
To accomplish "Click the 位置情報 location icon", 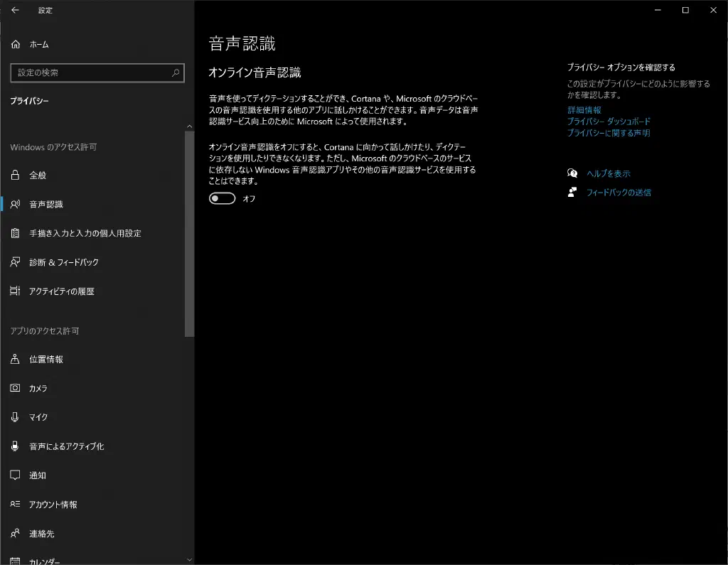I will coord(15,360).
